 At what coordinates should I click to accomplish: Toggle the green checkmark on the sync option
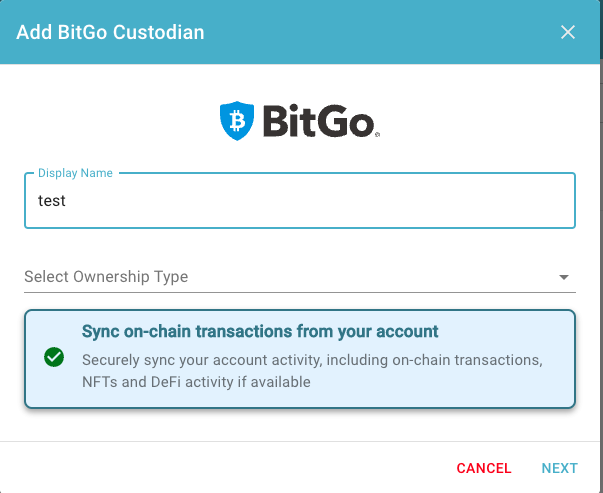pyautogui.click(x=54, y=357)
